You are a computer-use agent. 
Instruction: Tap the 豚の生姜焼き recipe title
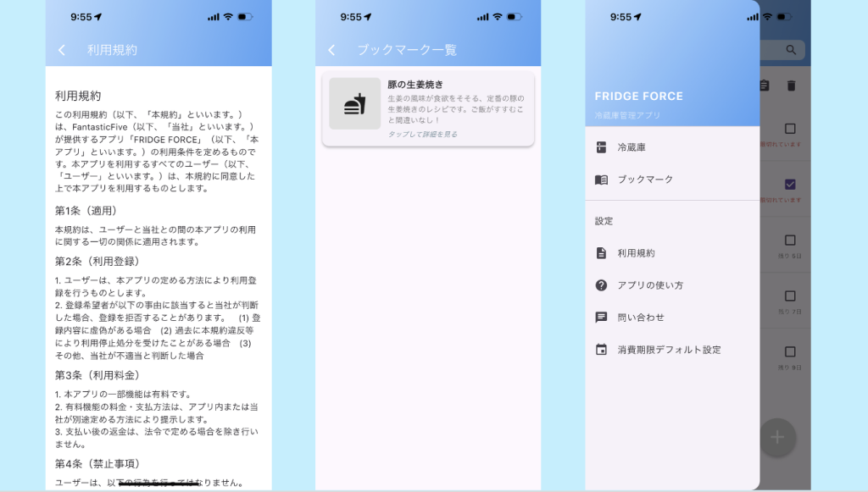coord(415,85)
